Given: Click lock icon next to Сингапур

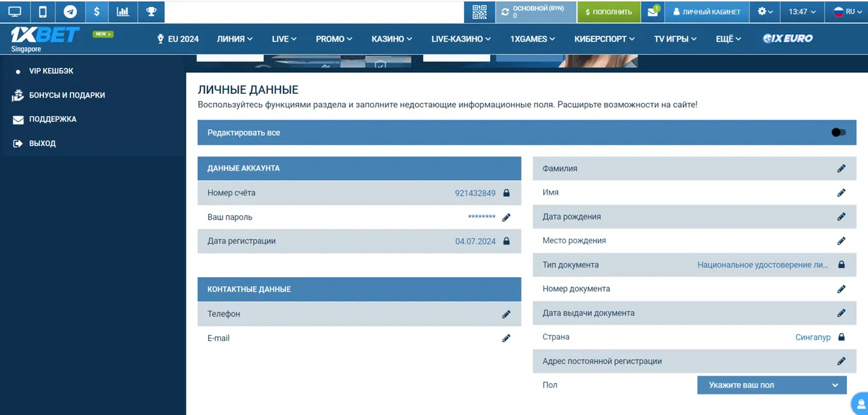Looking at the screenshot, I should [841, 336].
